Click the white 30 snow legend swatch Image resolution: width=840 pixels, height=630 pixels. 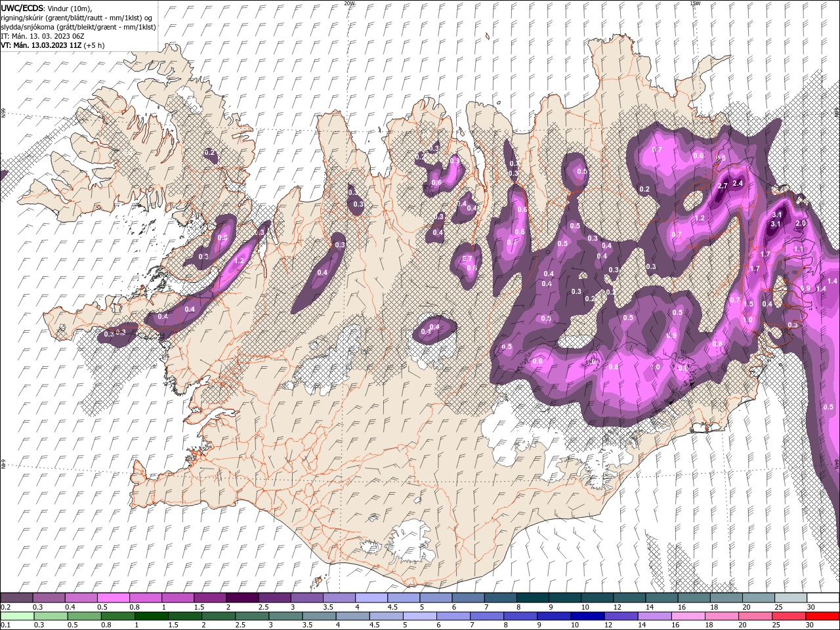[x=823, y=598]
